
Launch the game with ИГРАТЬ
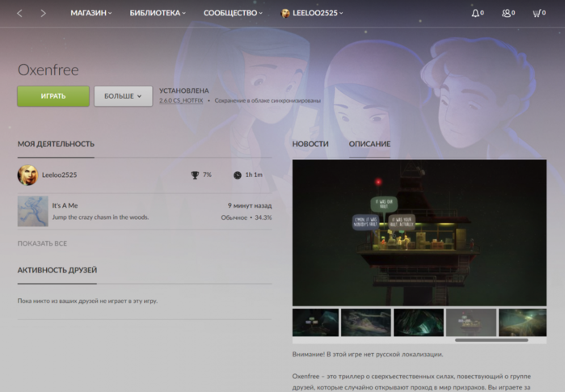pyautogui.click(x=53, y=96)
